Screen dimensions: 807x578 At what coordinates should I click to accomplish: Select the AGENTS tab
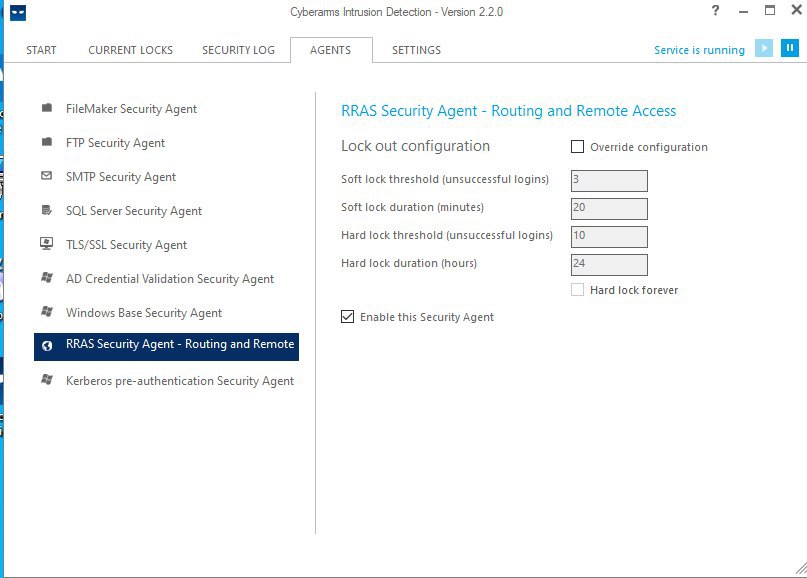331,50
